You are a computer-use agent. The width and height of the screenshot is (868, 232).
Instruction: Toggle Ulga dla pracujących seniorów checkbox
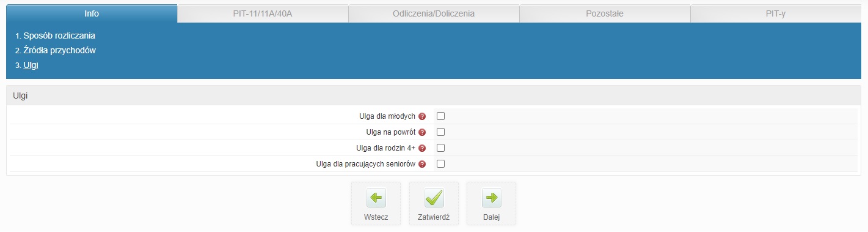click(440, 163)
